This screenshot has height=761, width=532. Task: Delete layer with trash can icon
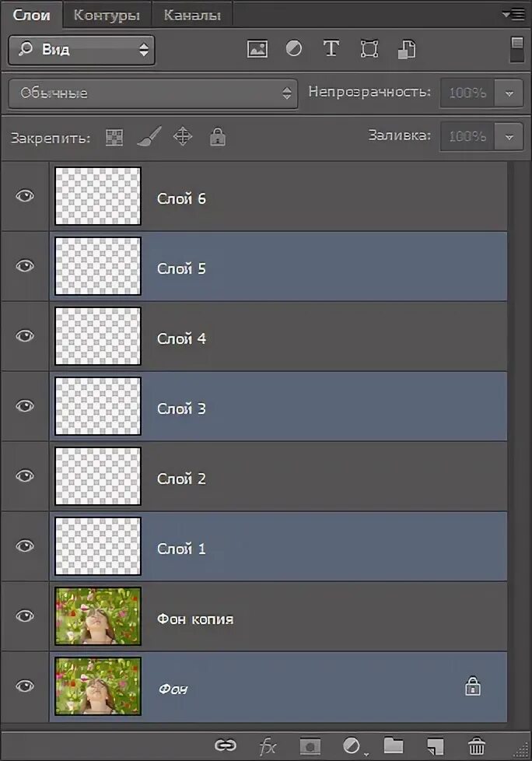(x=477, y=745)
